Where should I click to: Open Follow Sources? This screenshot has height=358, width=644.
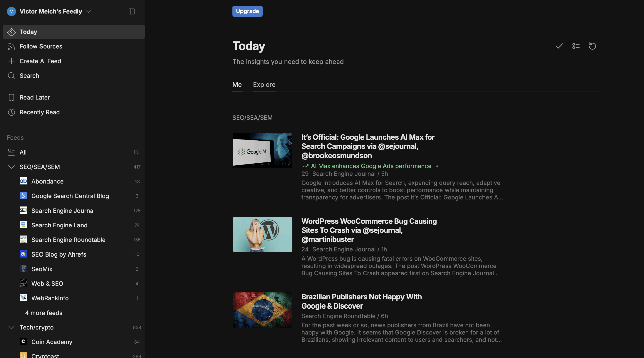coord(41,46)
